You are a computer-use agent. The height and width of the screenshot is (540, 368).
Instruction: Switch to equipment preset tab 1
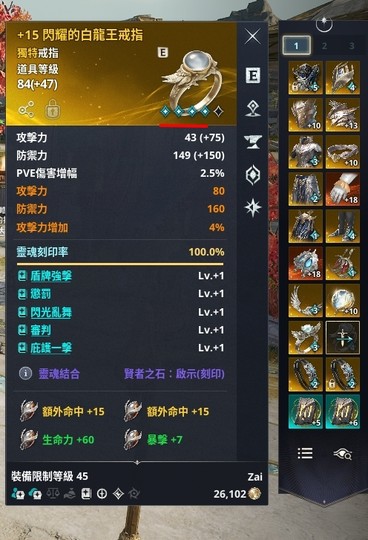point(296,45)
